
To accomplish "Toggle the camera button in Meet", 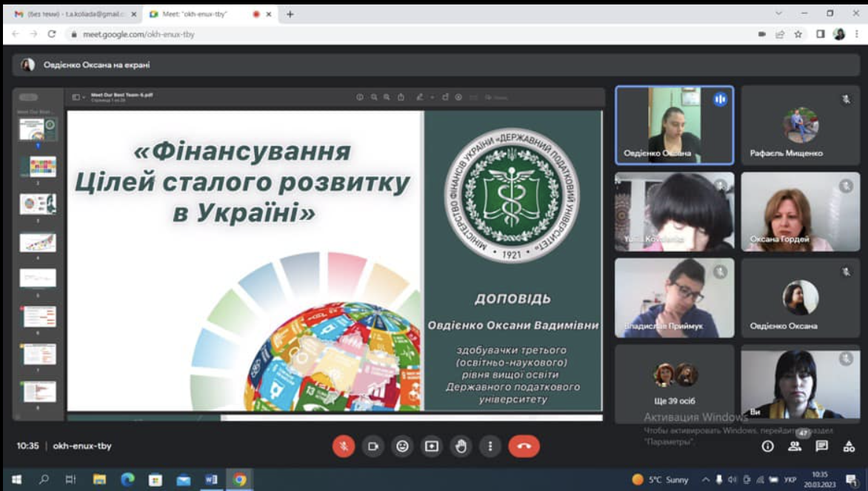I will pyautogui.click(x=373, y=446).
